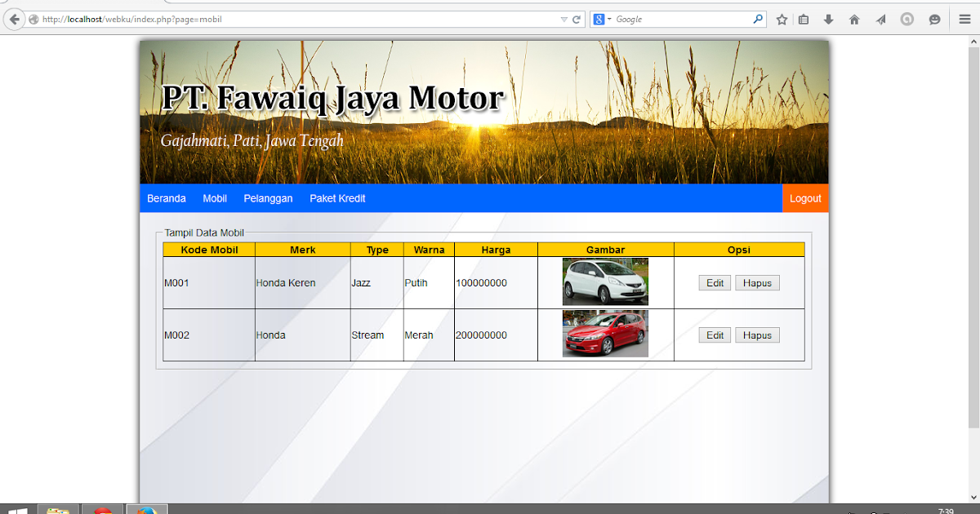Edit the M002 Stream record
This screenshot has width=980, height=514.
715,335
